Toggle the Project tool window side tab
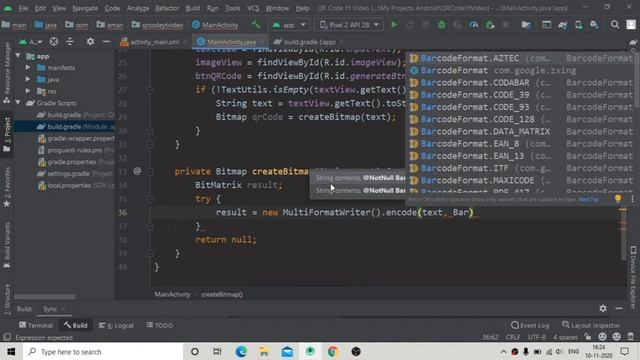This screenshot has width=640, height=360. click(x=7, y=134)
